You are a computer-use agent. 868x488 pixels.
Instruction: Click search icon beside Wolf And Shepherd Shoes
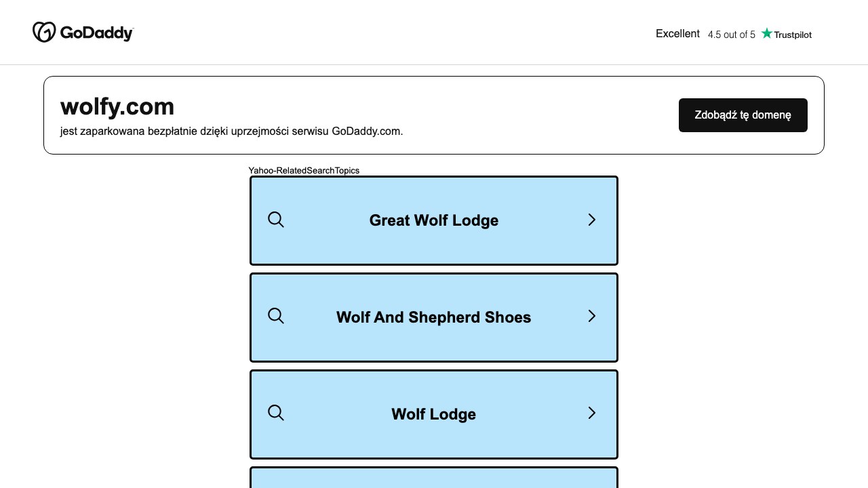coord(276,316)
